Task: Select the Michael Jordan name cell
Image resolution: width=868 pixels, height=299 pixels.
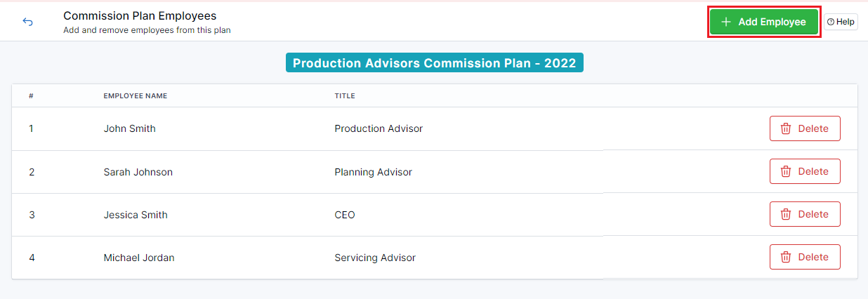Action: click(139, 258)
